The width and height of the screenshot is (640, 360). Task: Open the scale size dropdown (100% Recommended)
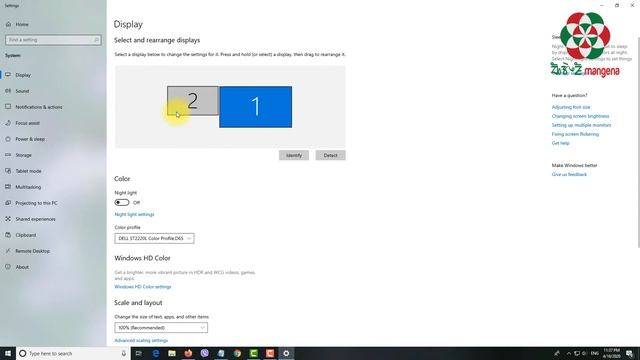pyautogui.click(x=161, y=328)
